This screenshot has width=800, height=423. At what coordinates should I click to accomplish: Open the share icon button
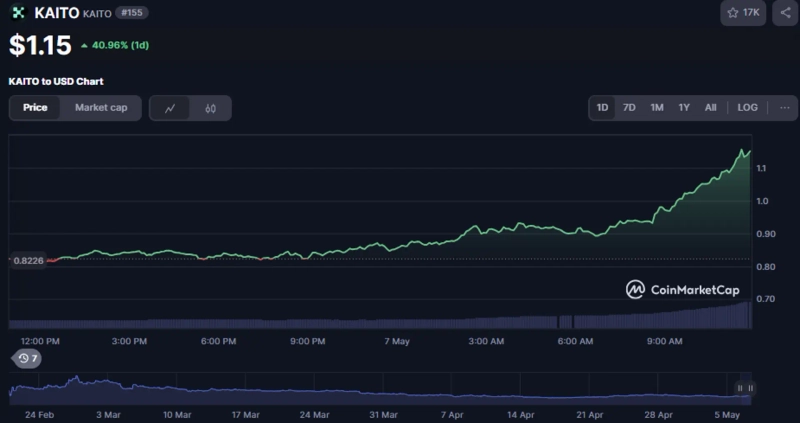[x=783, y=13]
